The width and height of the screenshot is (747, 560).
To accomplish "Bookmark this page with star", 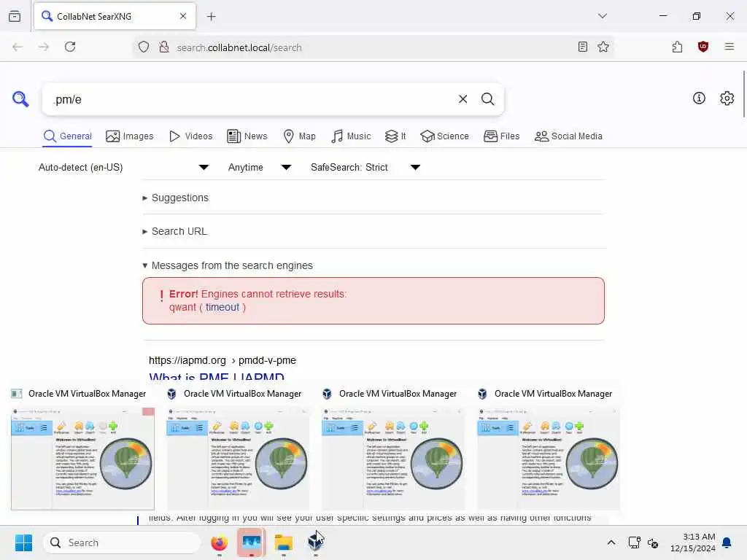I will pos(603,47).
